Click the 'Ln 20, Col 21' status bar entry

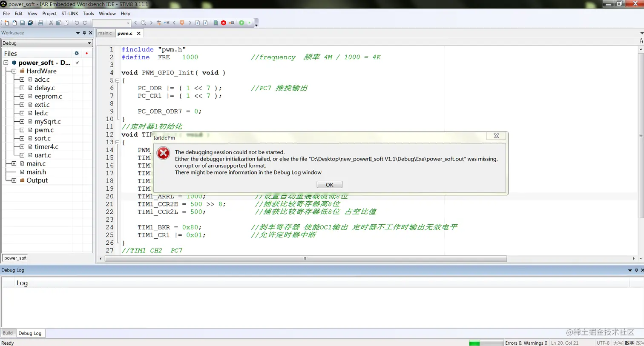tap(565, 343)
